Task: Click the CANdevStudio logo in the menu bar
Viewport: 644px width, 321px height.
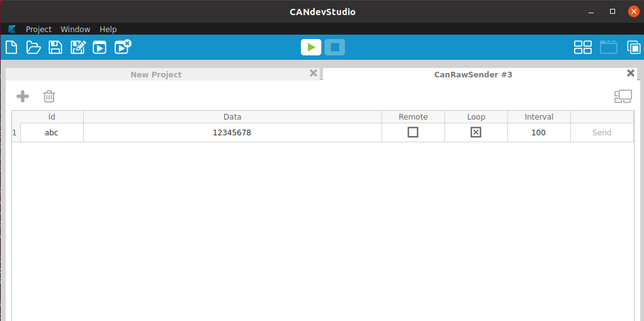Action: [x=11, y=29]
